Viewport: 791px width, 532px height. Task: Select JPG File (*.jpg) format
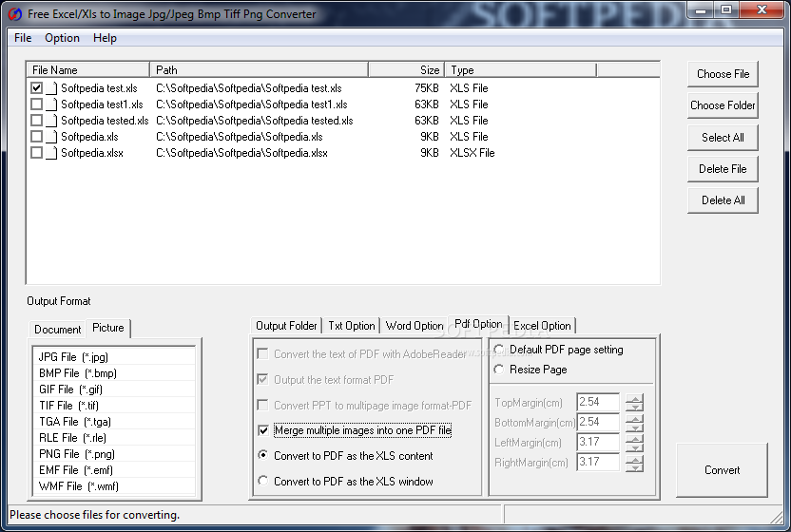(x=114, y=357)
